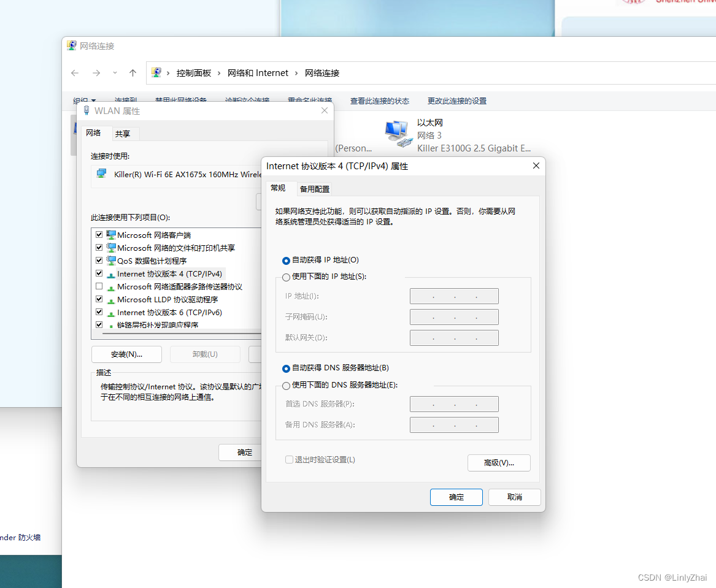Click 卸载(U) button in WLAN 属性
The height and width of the screenshot is (588, 716).
[x=205, y=354]
